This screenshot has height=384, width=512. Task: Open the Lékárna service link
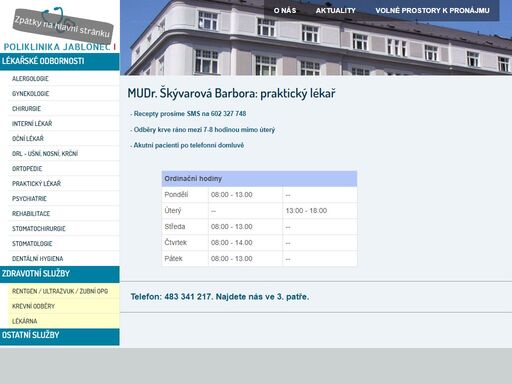[x=25, y=321]
